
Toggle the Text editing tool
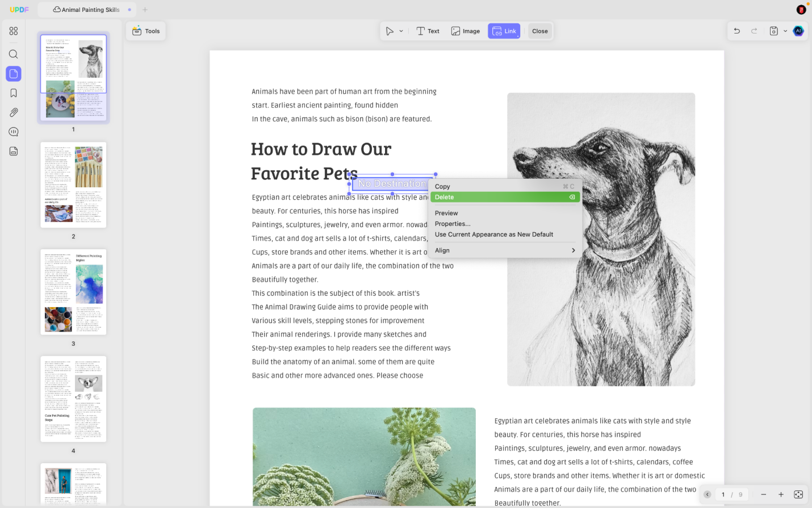click(428, 31)
